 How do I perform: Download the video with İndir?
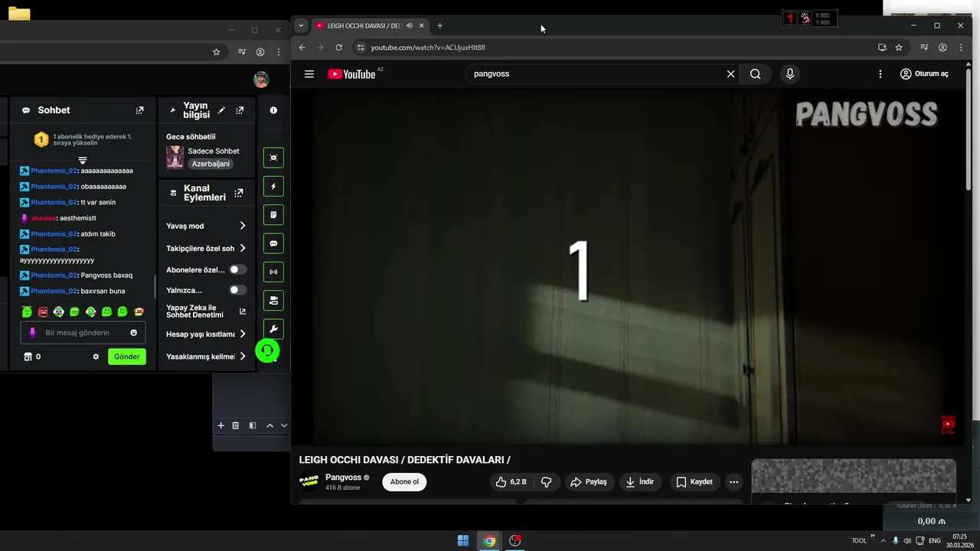[640, 482]
